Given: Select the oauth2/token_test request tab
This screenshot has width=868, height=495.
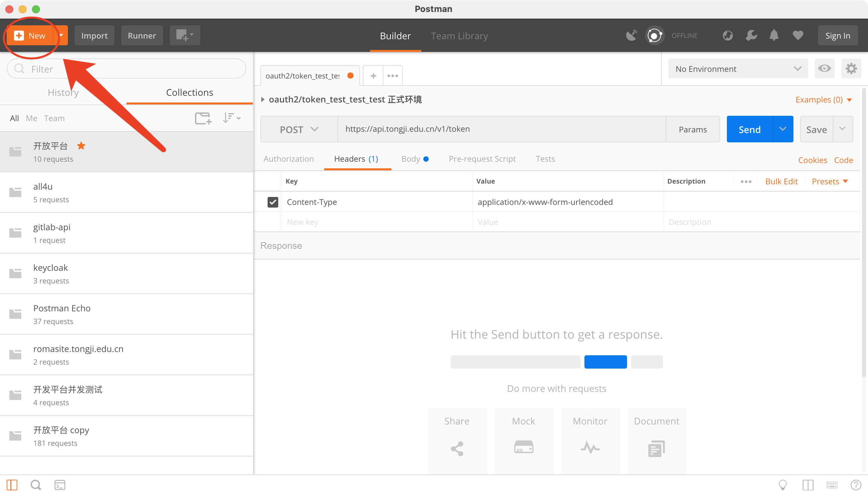Looking at the screenshot, I should 310,76.
